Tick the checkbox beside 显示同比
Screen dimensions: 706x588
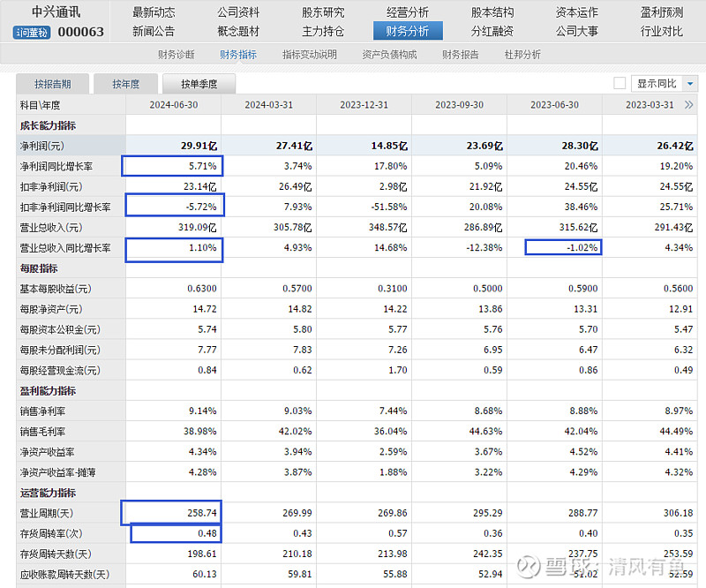(x=620, y=83)
